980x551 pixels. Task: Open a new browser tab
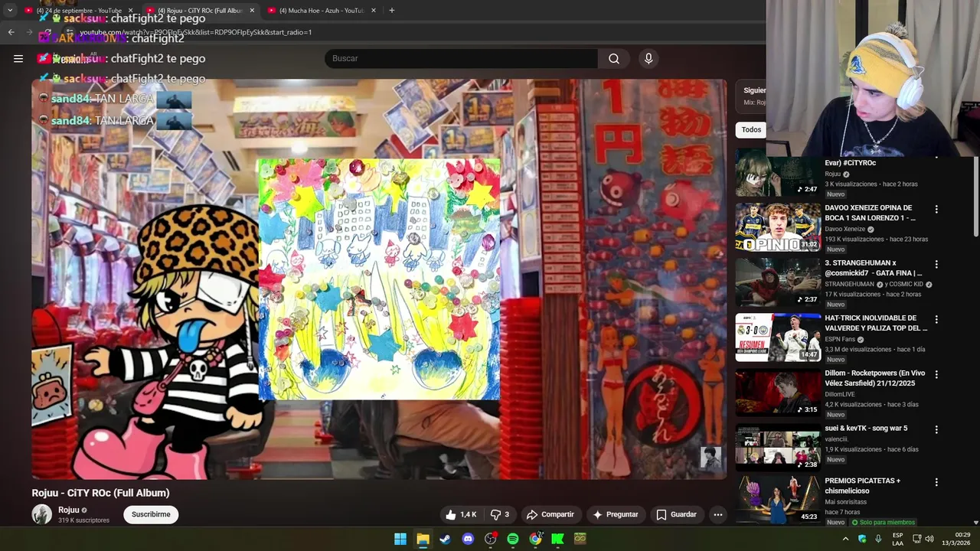391,10
